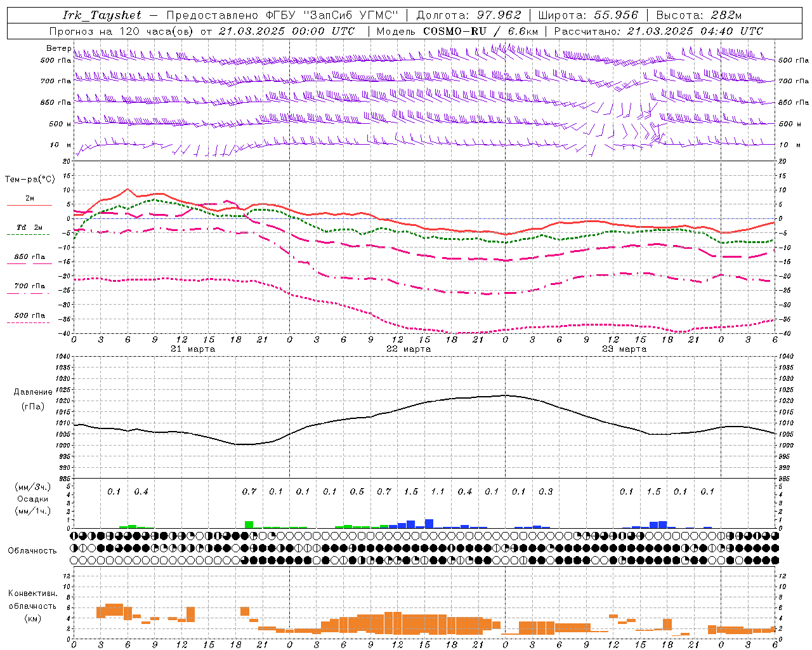Click the 0.5 precipitation amount value

(x=357, y=491)
